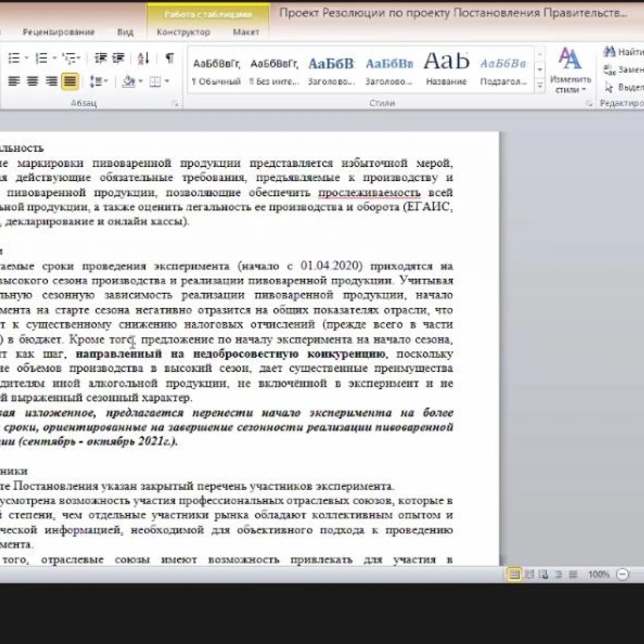Click the text (сентябрь - октябрь 2021г.)
This screenshot has height=644, width=644.
[98, 442]
